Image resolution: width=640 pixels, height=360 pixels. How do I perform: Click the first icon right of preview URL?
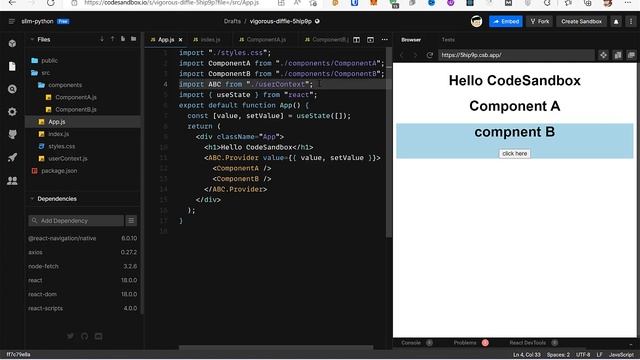point(603,55)
